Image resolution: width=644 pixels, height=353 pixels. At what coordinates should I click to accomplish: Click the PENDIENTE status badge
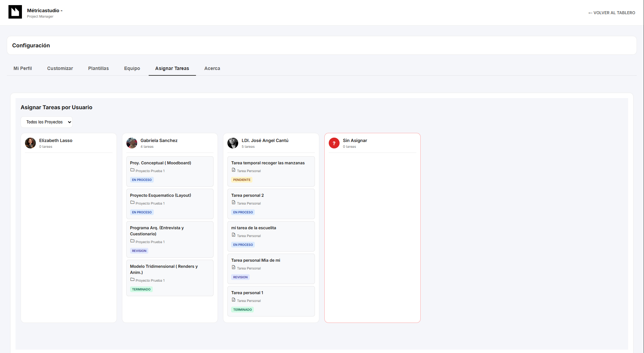point(242,180)
